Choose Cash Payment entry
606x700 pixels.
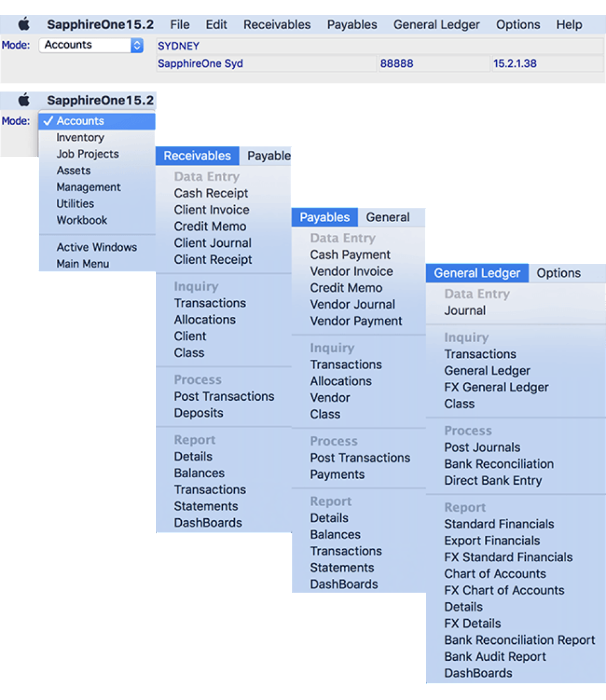point(350,255)
